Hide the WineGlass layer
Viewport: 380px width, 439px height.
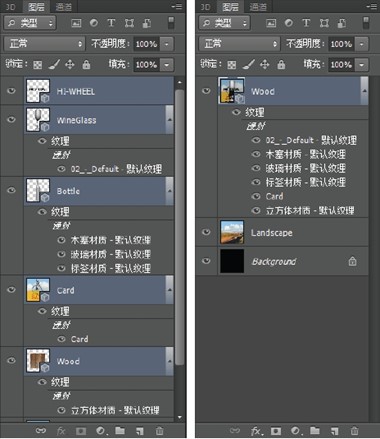pos(11,119)
